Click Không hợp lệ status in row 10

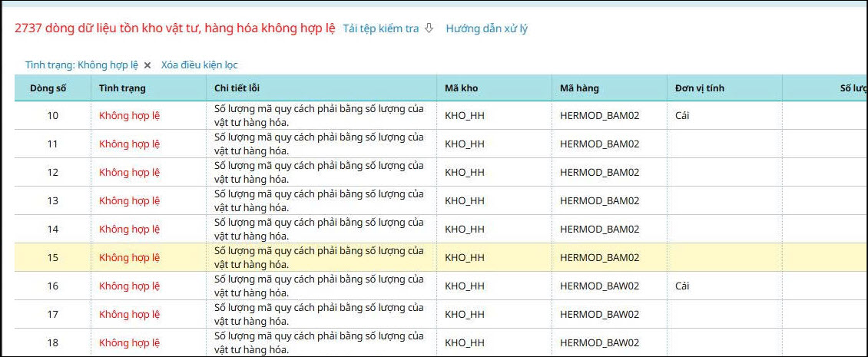(x=129, y=116)
